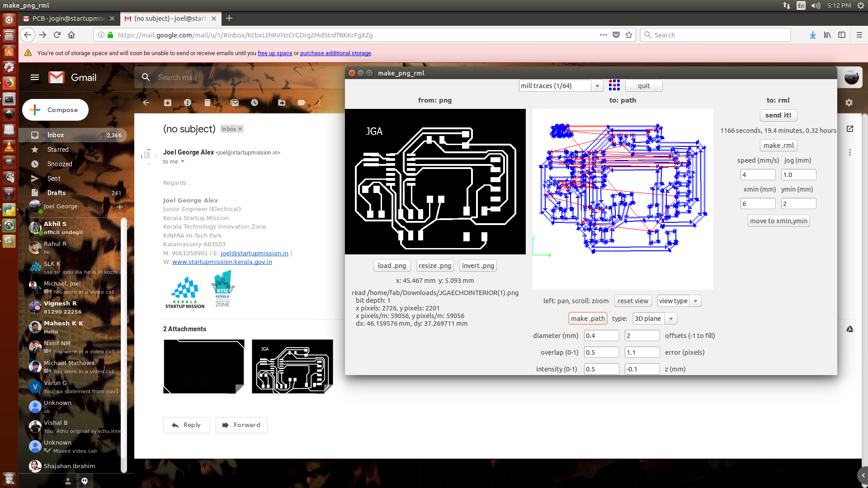Click the diameter (mm) input field

601,336
